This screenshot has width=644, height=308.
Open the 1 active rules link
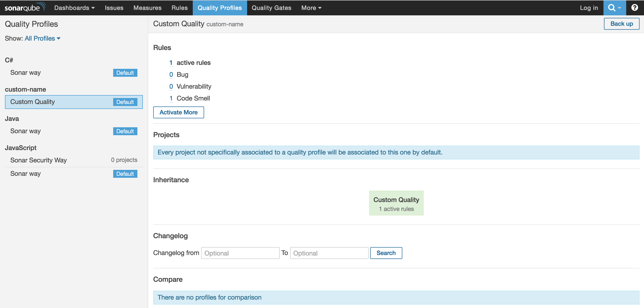(x=171, y=63)
